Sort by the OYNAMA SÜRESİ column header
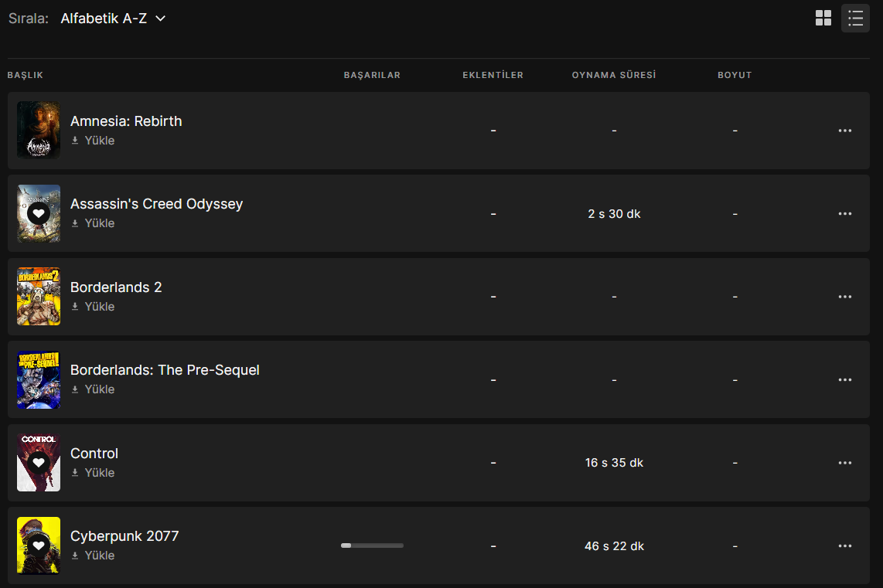The image size is (883, 588). (x=615, y=76)
